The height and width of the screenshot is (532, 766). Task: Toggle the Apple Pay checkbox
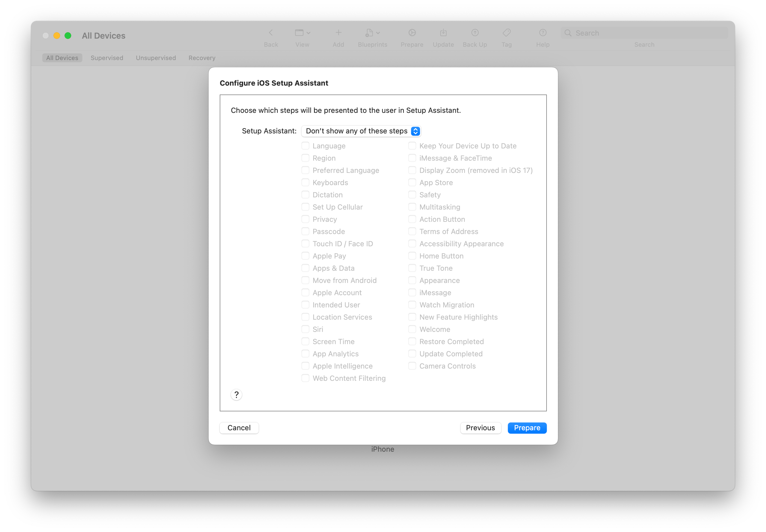(x=305, y=256)
